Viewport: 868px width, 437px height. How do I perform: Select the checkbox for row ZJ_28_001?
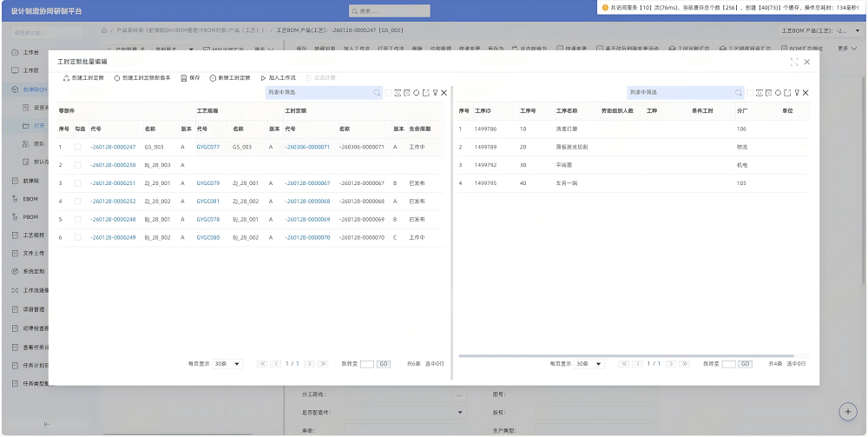point(77,183)
